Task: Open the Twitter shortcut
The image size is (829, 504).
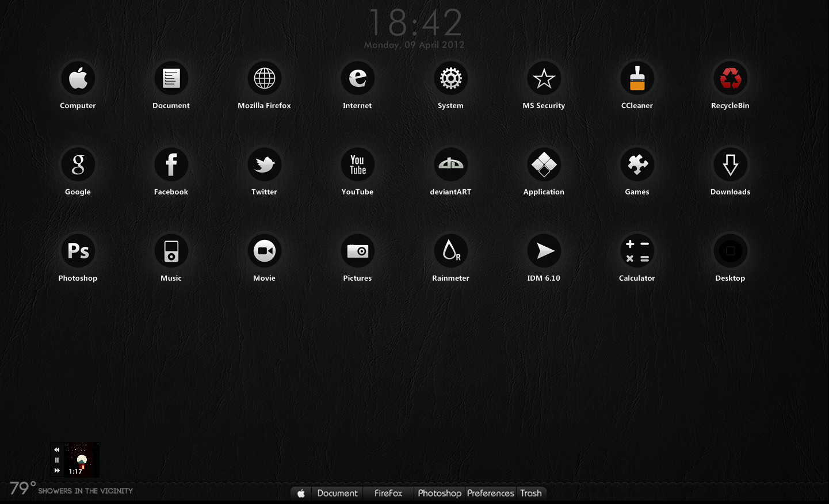Action: [264, 164]
